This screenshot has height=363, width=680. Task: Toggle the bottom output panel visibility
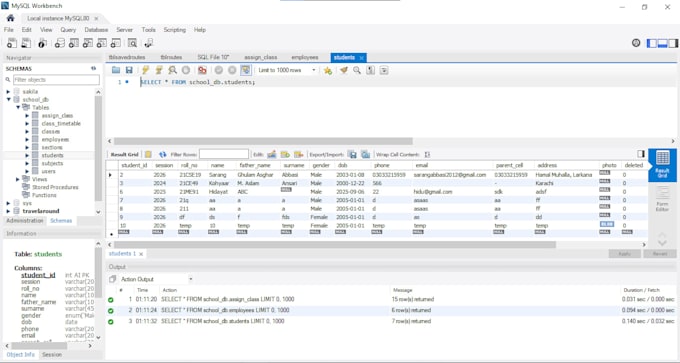click(663, 43)
